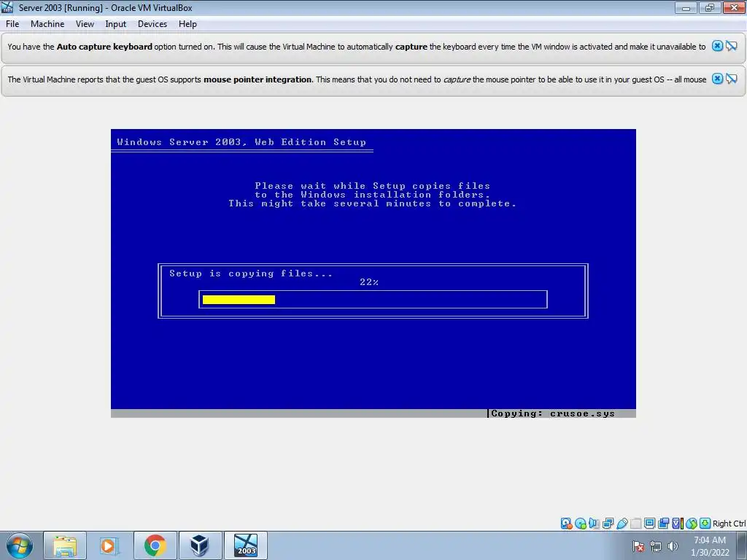Click the display status icon
Viewport: 747px width, 560px height.
(649, 524)
